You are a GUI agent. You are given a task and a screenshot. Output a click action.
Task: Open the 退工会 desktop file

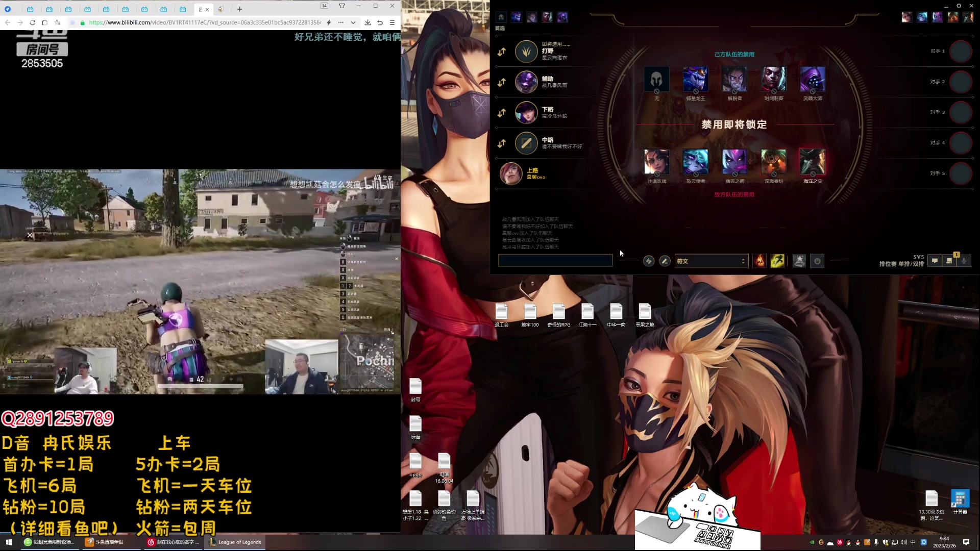502,315
